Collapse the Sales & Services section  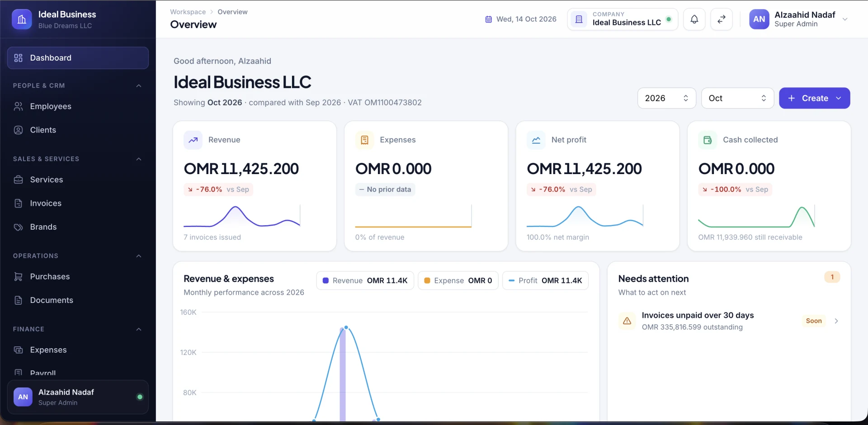pyautogui.click(x=139, y=159)
